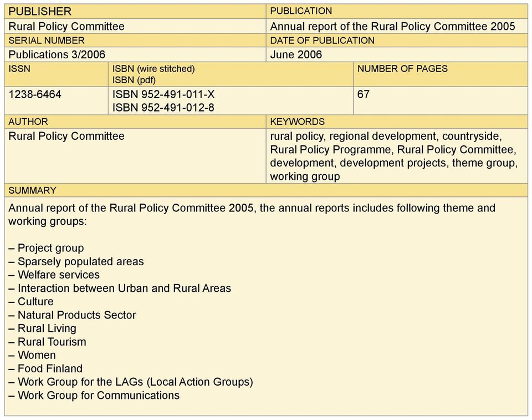The width and height of the screenshot is (532, 420).
Task: Select 'ISBN 952-491-012-8'
Action: tap(163, 108)
